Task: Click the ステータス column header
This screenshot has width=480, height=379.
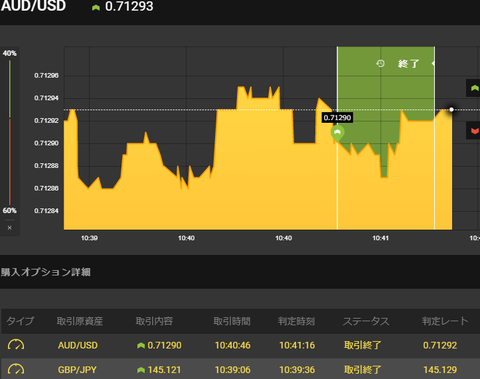Action: pos(366,321)
